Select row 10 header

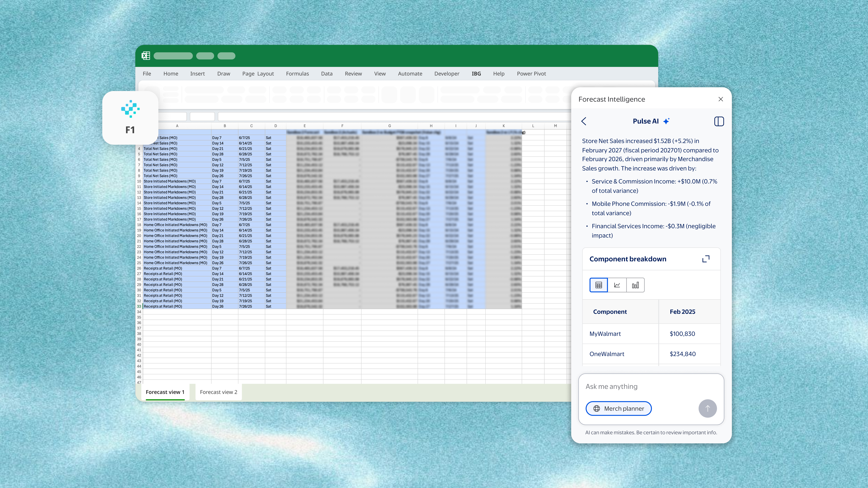(139, 181)
